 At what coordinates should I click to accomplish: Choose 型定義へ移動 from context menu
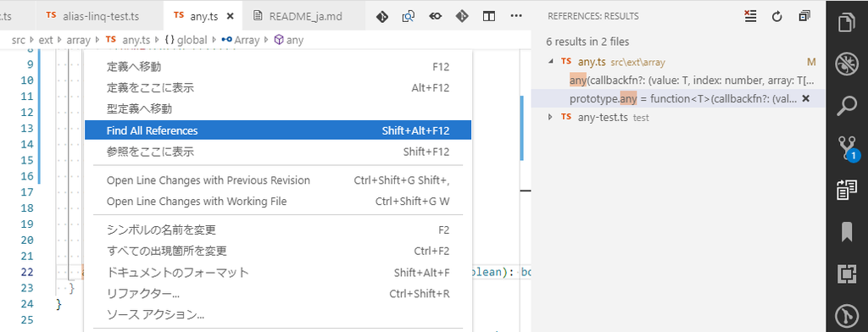click(x=278, y=109)
